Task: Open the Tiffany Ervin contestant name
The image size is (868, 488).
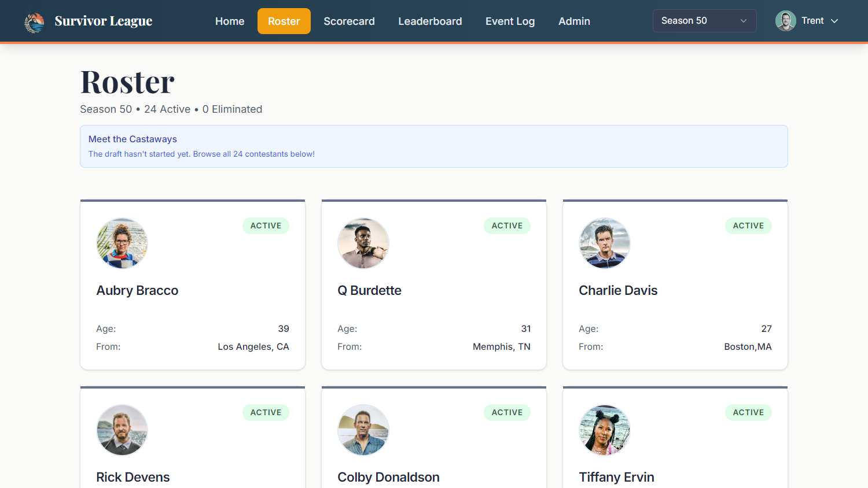Action: [x=616, y=477]
